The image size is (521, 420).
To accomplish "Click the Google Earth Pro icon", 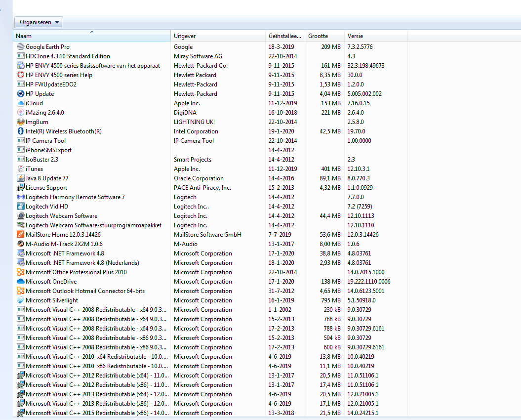I will pyautogui.click(x=21, y=47).
